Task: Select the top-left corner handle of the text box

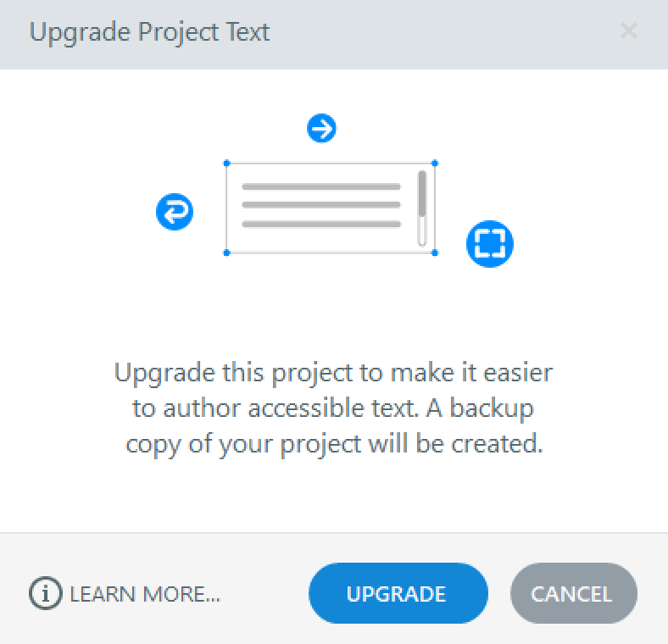Action: 226,163
